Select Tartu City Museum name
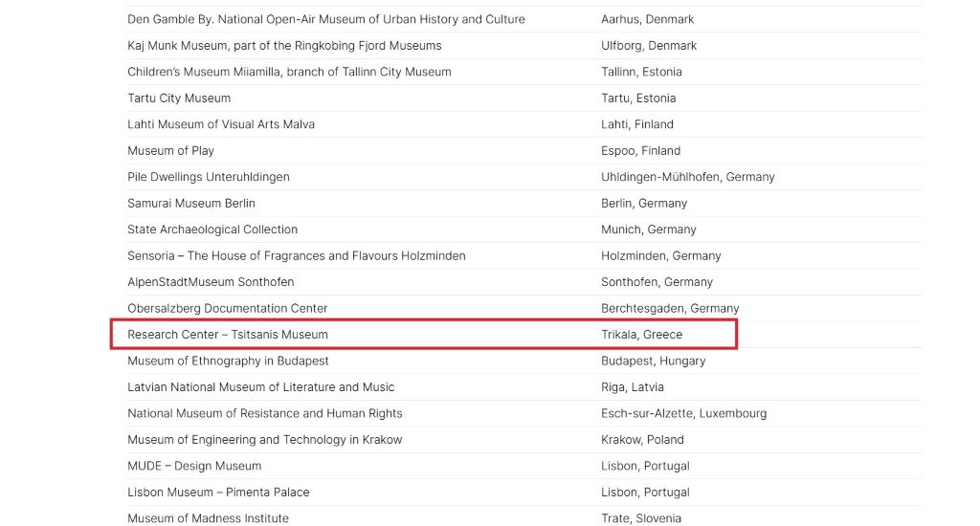Screen dimensions: 980x526 pyautogui.click(x=179, y=99)
